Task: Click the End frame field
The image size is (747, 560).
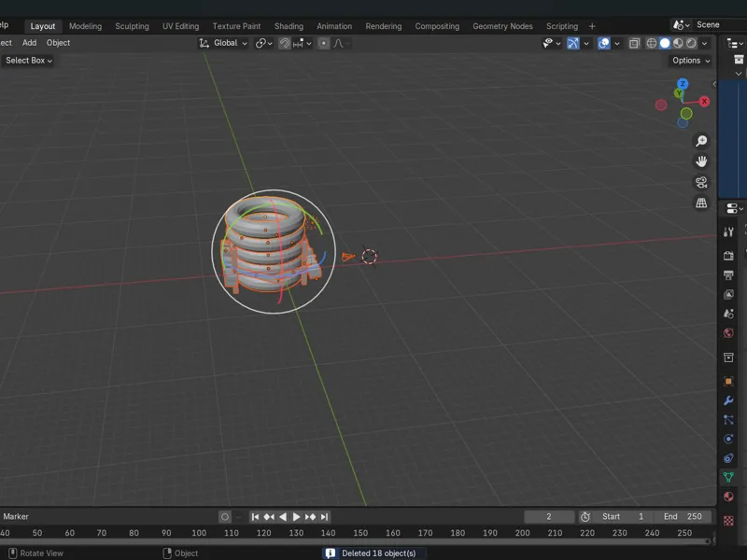Action: tap(683, 517)
